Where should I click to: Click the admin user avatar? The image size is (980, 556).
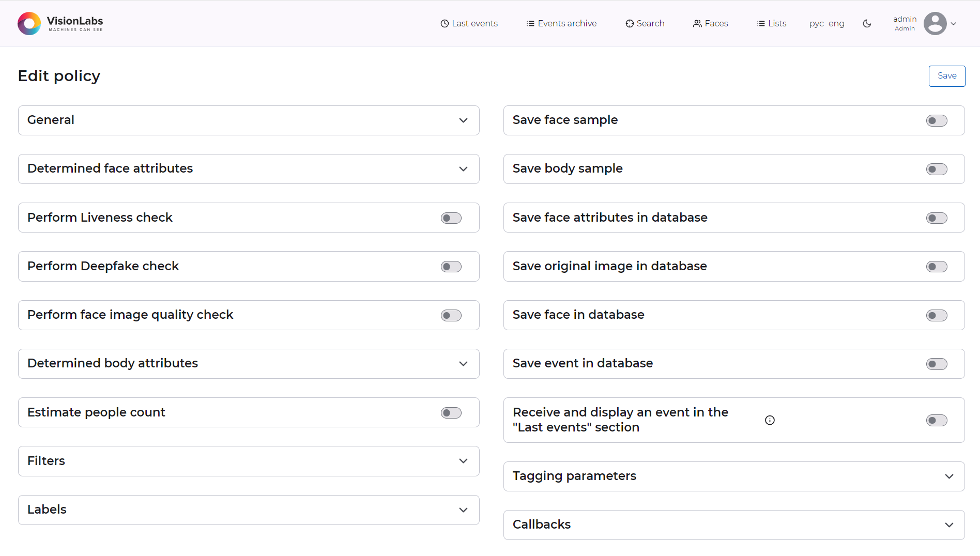(x=935, y=23)
